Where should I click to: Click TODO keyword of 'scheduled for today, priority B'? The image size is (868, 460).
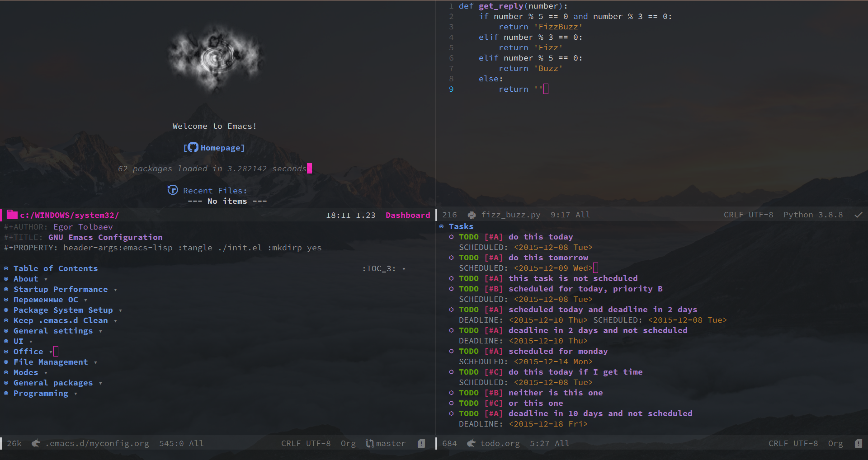coord(468,289)
